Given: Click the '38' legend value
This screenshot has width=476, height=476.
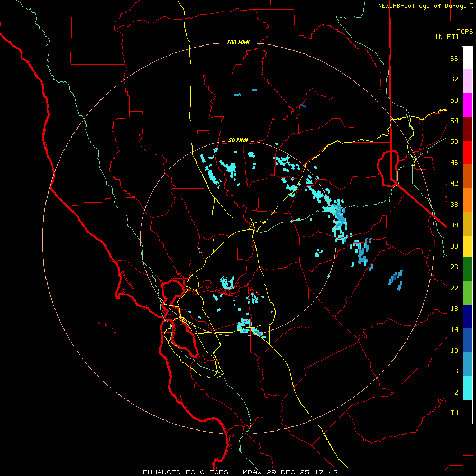Looking at the screenshot, I should click(454, 204).
